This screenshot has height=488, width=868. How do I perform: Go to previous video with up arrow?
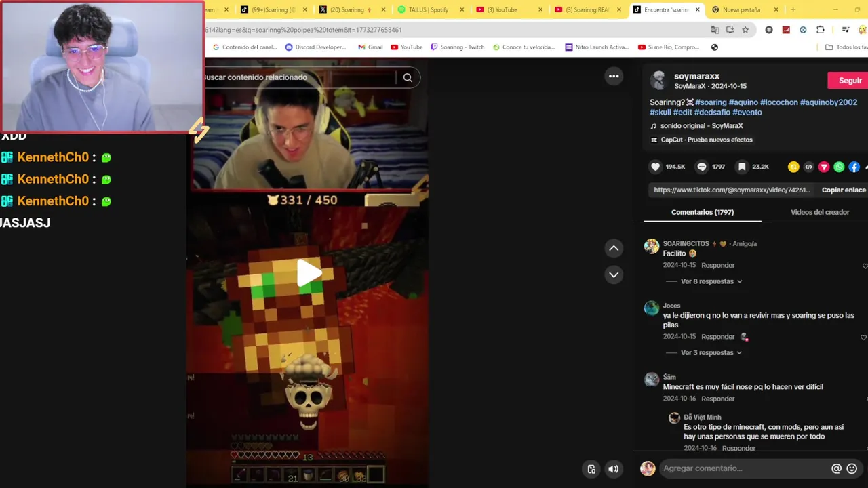(614, 248)
